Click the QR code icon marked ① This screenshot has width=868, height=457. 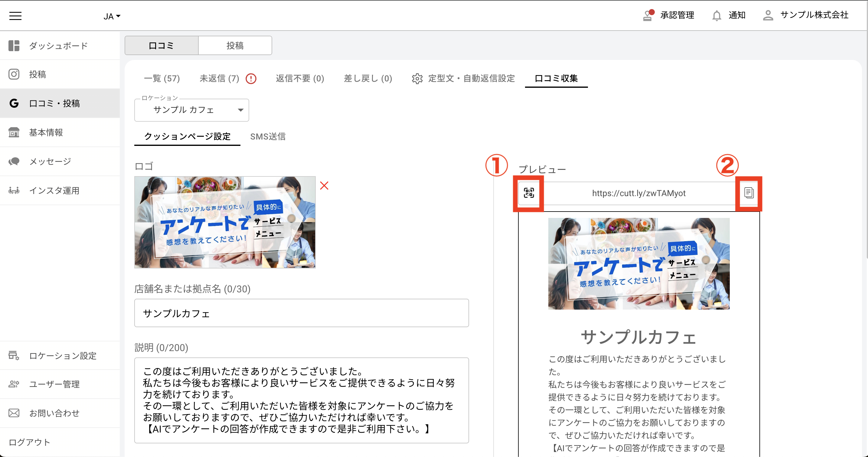[528, 194]
